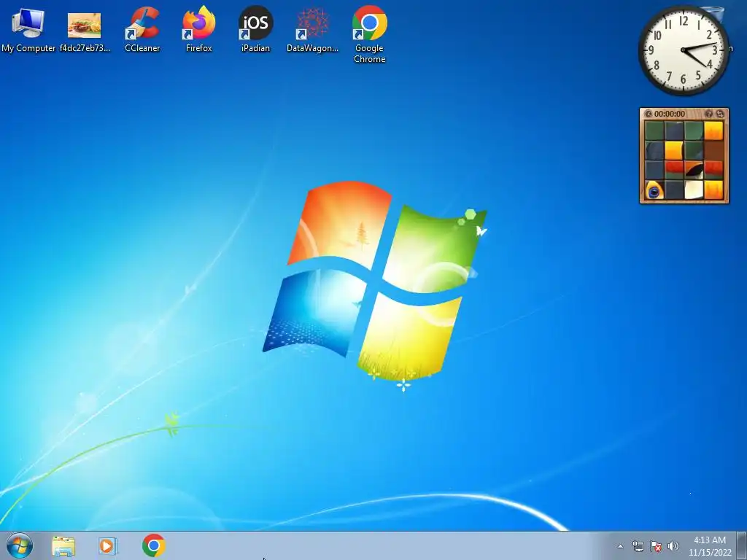Click the network connection tray icon
Screen dimensions: 747x560
click(x=638, y=546)
